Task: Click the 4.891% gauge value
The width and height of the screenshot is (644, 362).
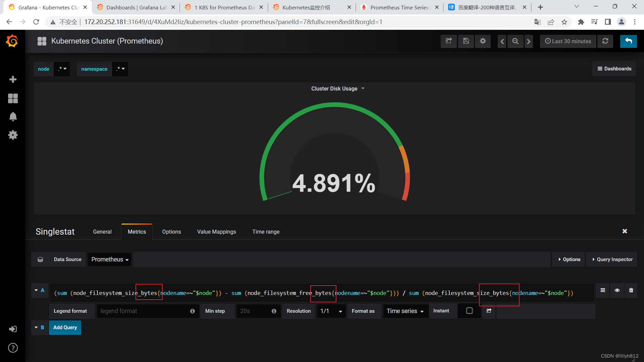Action: pos(334,183)
